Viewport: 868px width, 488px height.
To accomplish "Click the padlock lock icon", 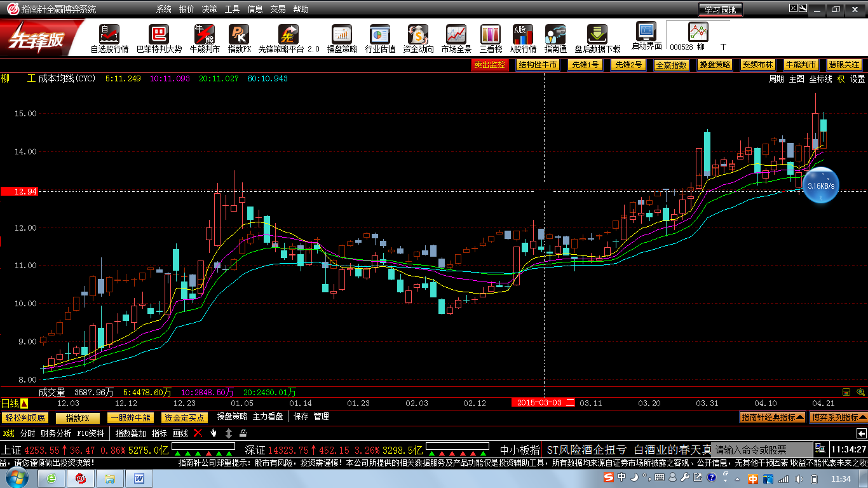I will pyautogui.click(x=243, y=433).
